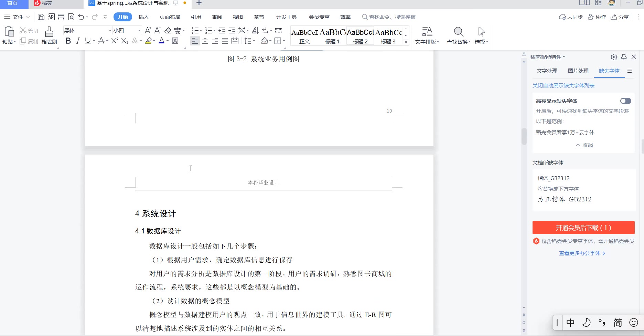Click the Text Layout (文字排版) icon
The image size is (644, 336).
[x=427, y=35]
